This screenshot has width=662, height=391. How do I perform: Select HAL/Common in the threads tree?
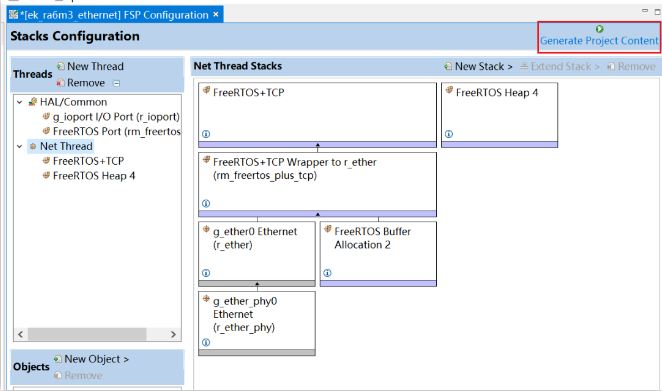point(73,102)
